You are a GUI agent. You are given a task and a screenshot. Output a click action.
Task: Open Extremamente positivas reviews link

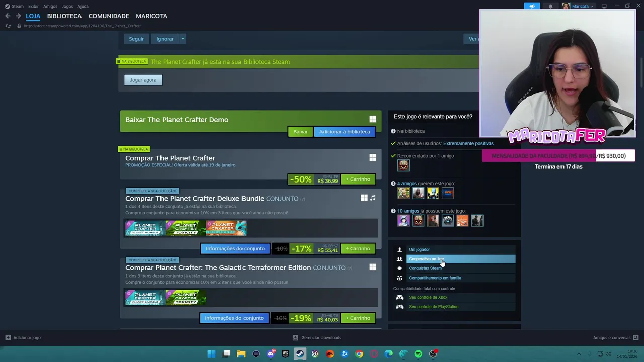(x=468, y=143)
